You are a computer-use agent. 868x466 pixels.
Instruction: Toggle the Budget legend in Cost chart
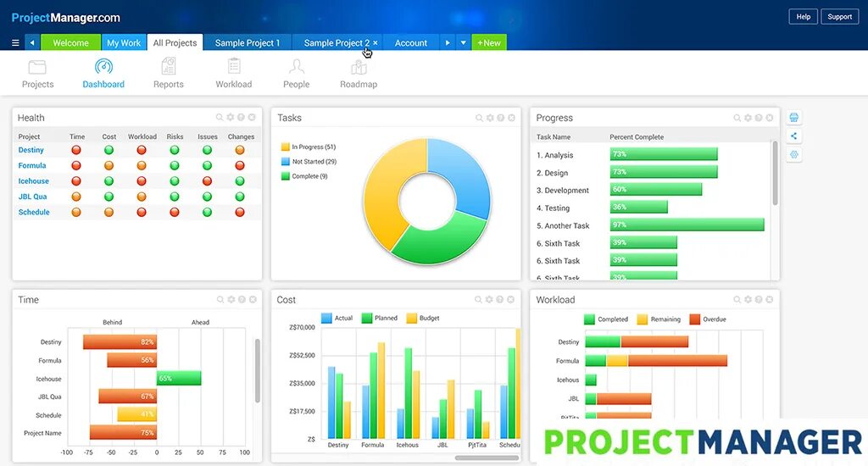tap(423, 319)
